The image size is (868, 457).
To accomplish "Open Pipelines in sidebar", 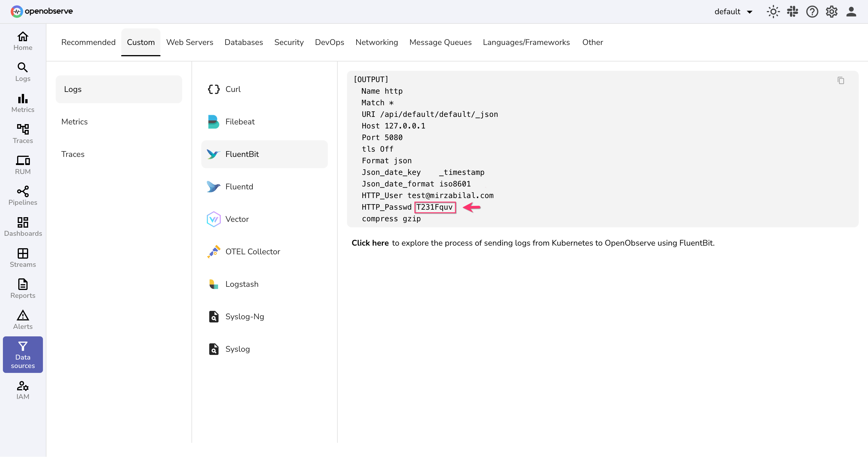I will tap(23, 196).
